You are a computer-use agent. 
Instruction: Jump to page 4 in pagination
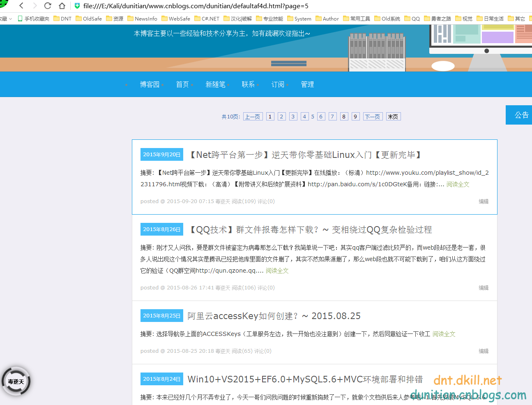click(x=304, y=116)
